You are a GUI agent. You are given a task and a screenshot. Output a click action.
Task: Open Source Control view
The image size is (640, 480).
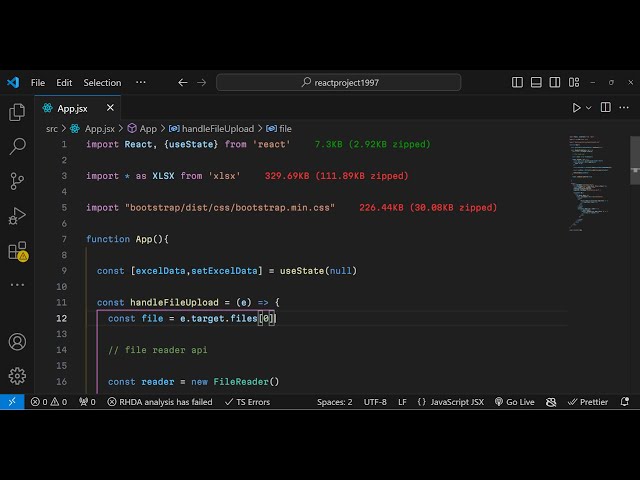(17, 181)
